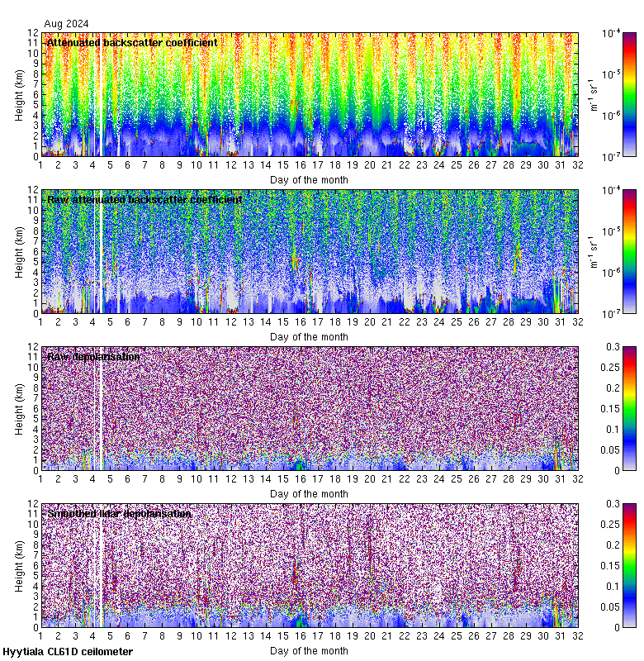Screen dimensions: 644x661
Task: Select the 'Raw depolarisation' plot title
Action: 93,356
